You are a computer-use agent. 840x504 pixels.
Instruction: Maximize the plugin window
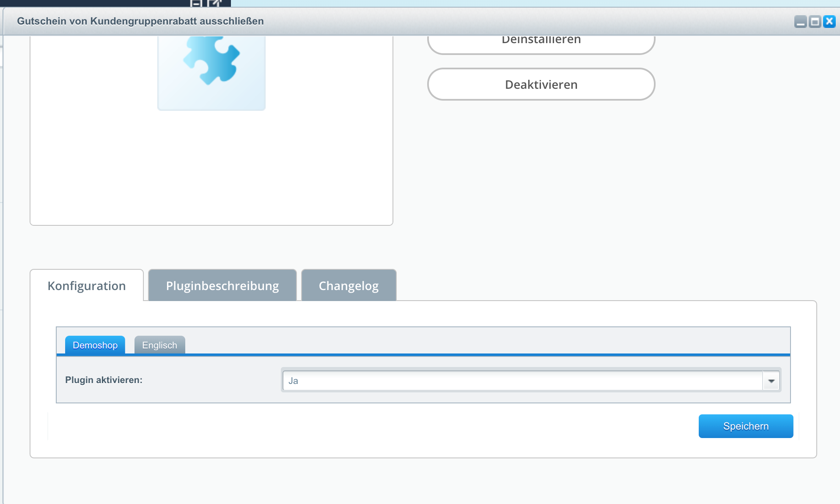pyautogui.click(x=815, y=22)
